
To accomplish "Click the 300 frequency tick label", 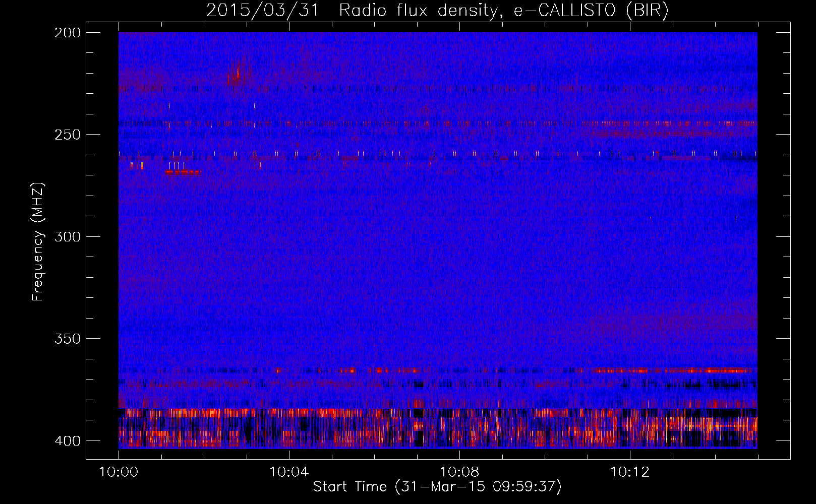I will [x=67, y=236].
